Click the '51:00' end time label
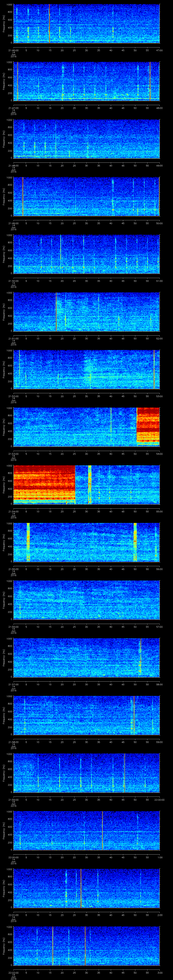Screen dimensions: 173x980 click(159, 281)
